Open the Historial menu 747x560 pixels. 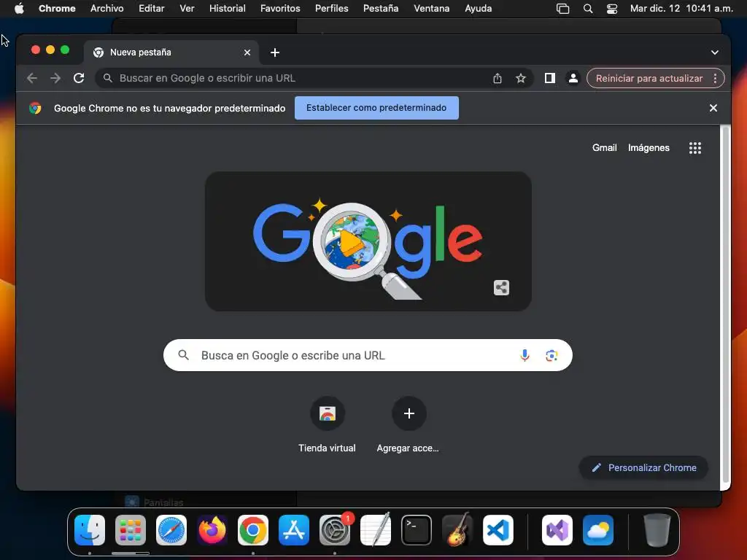click(x=228, y=8)
